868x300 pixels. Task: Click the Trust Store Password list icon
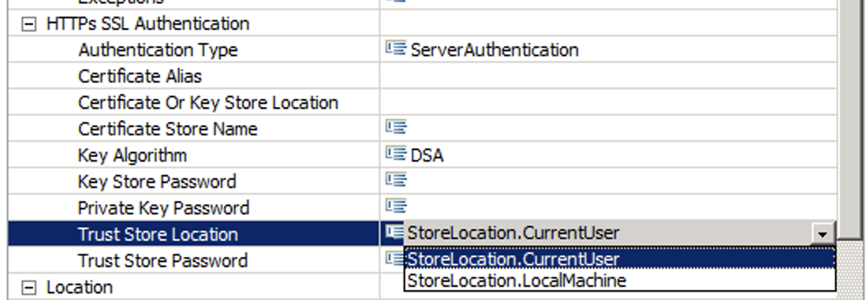[x=394, y=259]
